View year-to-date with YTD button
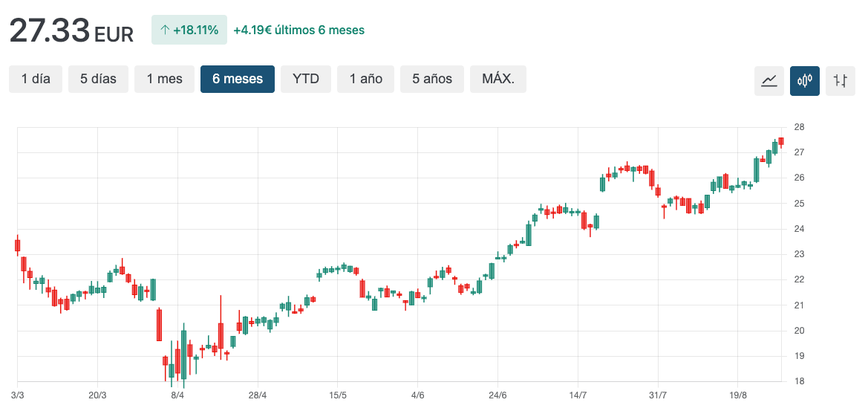Screen dimensions: 868x411 pyautogui.click(x=306, y=79)
